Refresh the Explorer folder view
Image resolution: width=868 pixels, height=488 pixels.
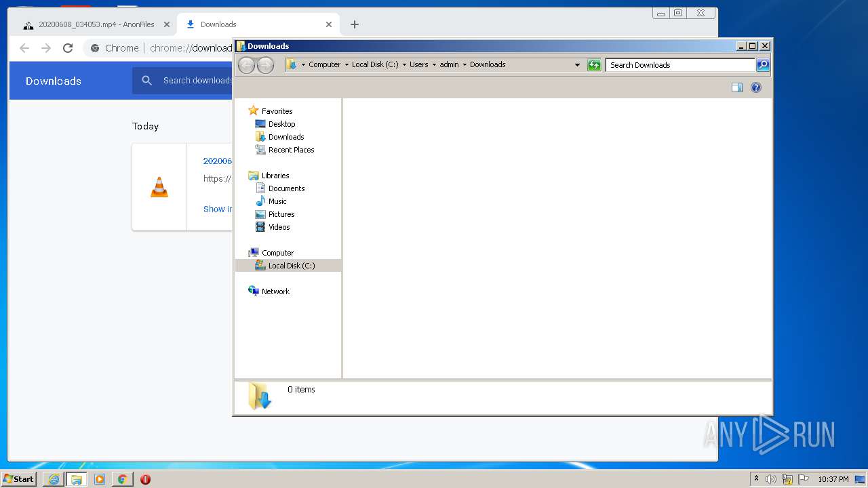click(x=594, y=65)
